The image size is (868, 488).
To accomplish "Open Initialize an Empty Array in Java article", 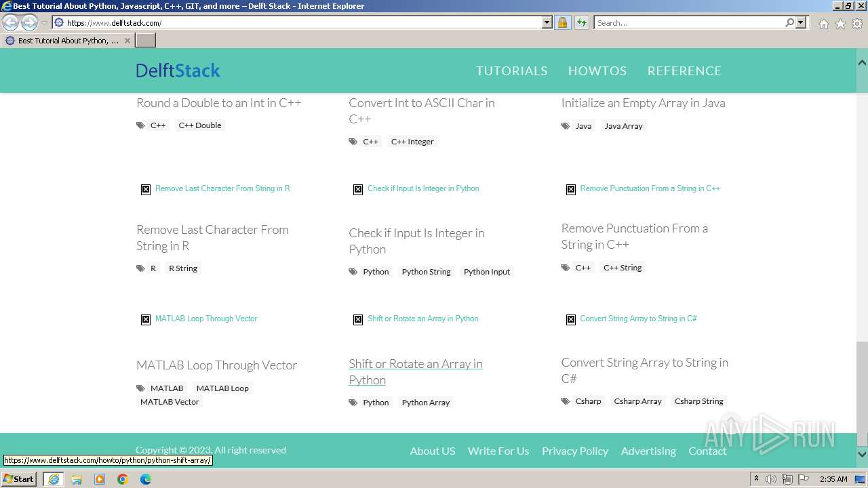I will tap(643, 103).
